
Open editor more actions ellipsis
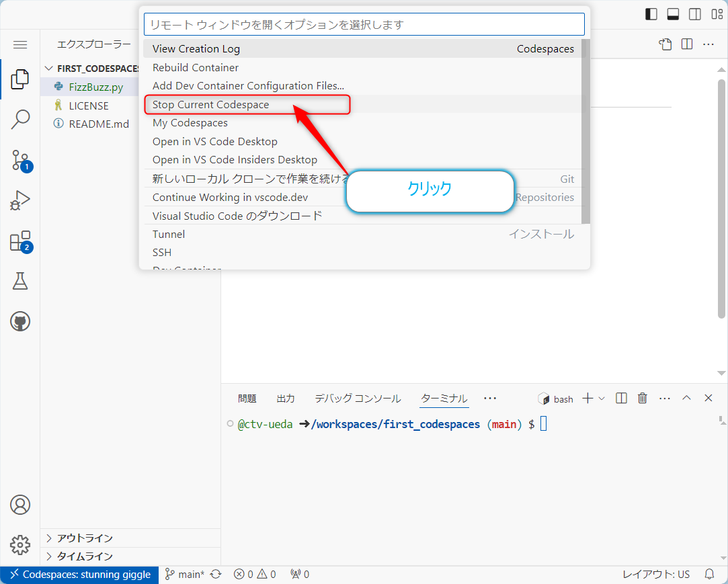(708, 44)
